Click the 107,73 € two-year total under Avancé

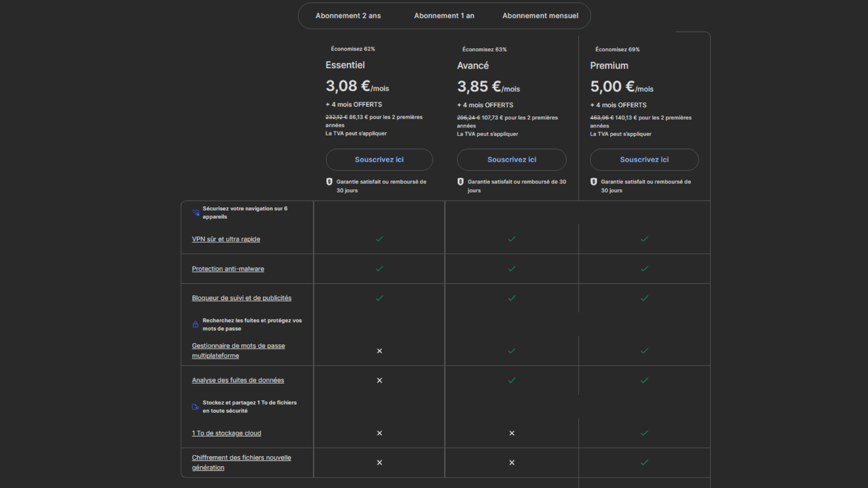[492, 117]
